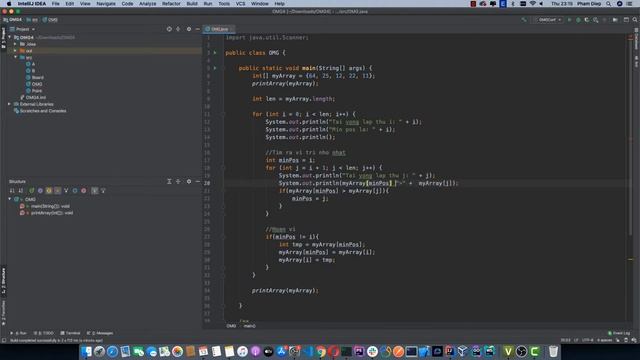Select Board class in project tree
The width and height of the screenshot is (640, 360).
[35, 77]
